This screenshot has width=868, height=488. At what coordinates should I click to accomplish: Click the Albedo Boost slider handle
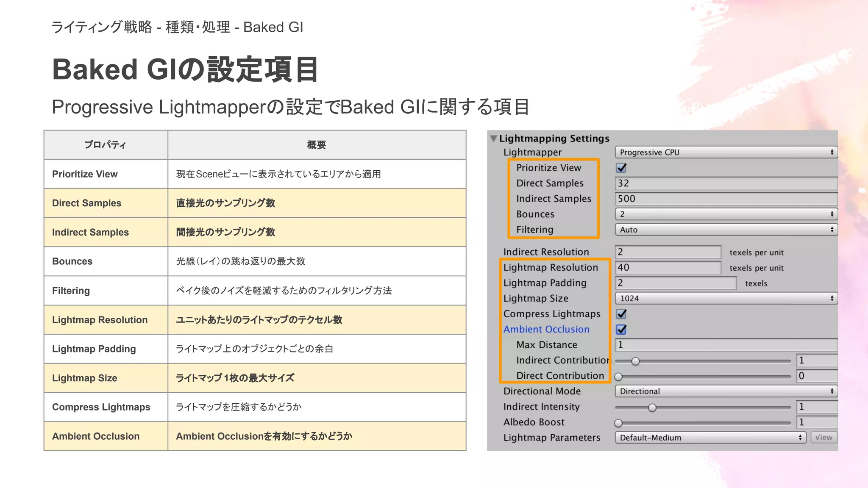tap(618, 423)
